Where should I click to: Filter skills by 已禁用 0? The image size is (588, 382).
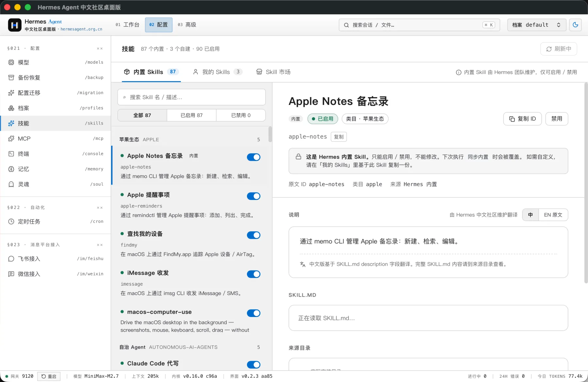241,115
